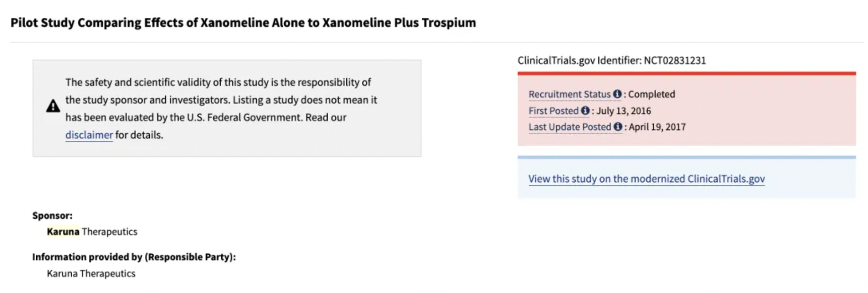
Task: Click the safety and validity notice text
Action: click(220, 100)
